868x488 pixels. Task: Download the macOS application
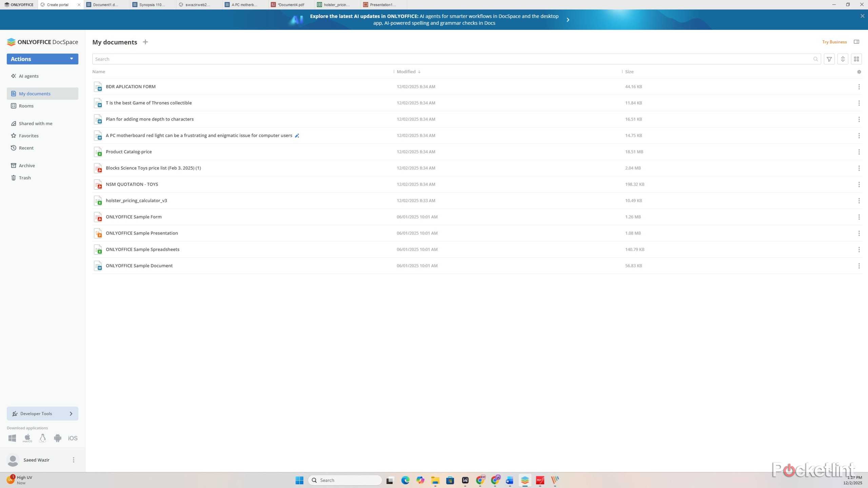(x=27, y=438)
